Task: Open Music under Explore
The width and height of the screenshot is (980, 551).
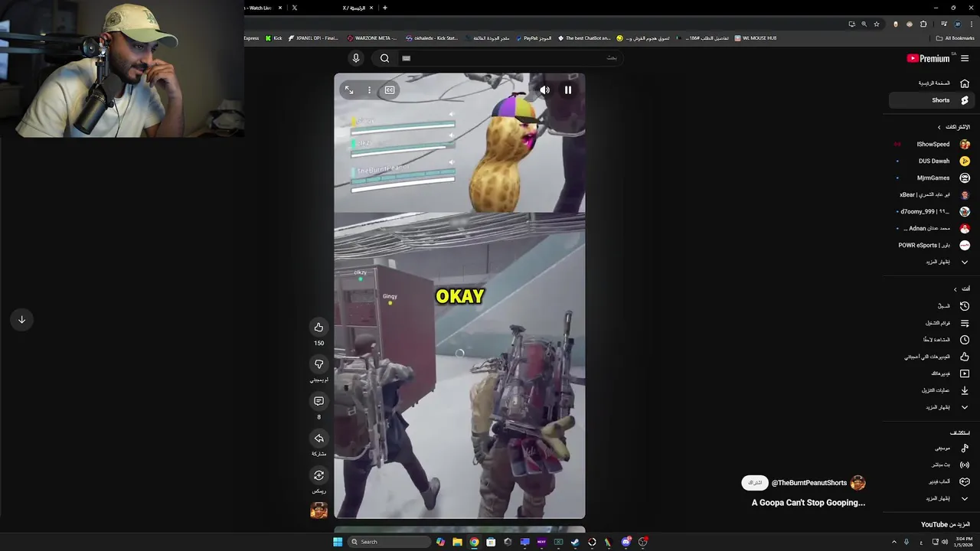Action: pos(932,448)
